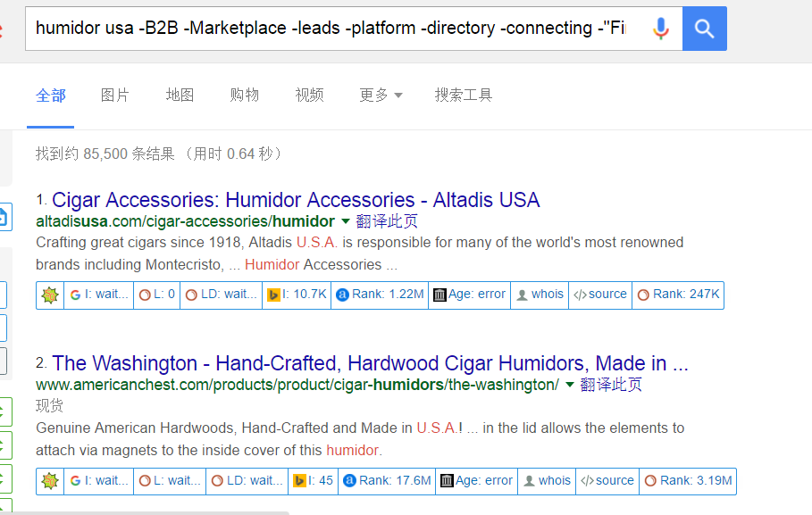Switch to the 视频 tab

(x=309, y=96)
